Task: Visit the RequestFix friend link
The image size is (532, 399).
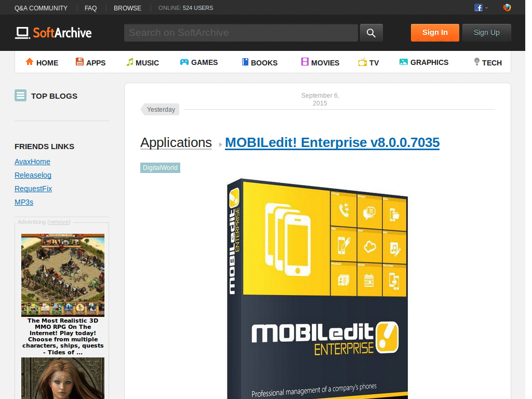Action: tap(33, 189)
